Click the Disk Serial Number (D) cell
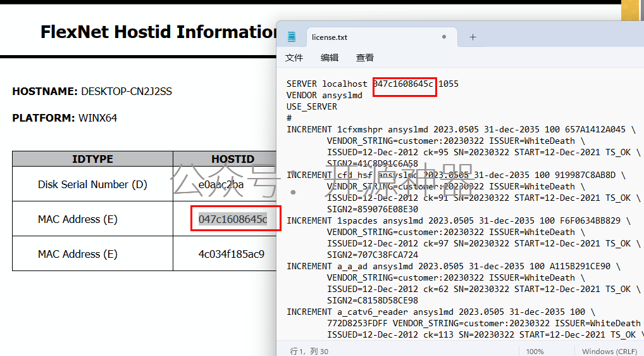Image resolution: width=644 pixels, height=356 pixels. point(92,184)
